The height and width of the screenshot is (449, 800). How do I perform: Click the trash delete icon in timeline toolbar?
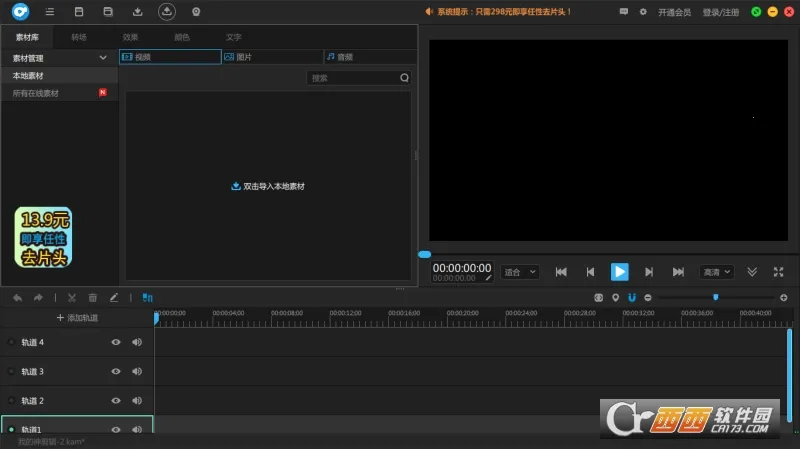pos(93,297)
